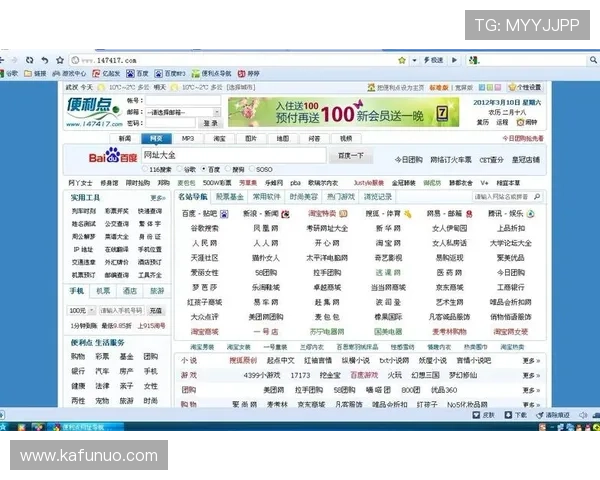Image resolution: width=600 pixels, height=480 pixels.
Task: Click the hotel promotion banner advertisement
Action: 343,112
